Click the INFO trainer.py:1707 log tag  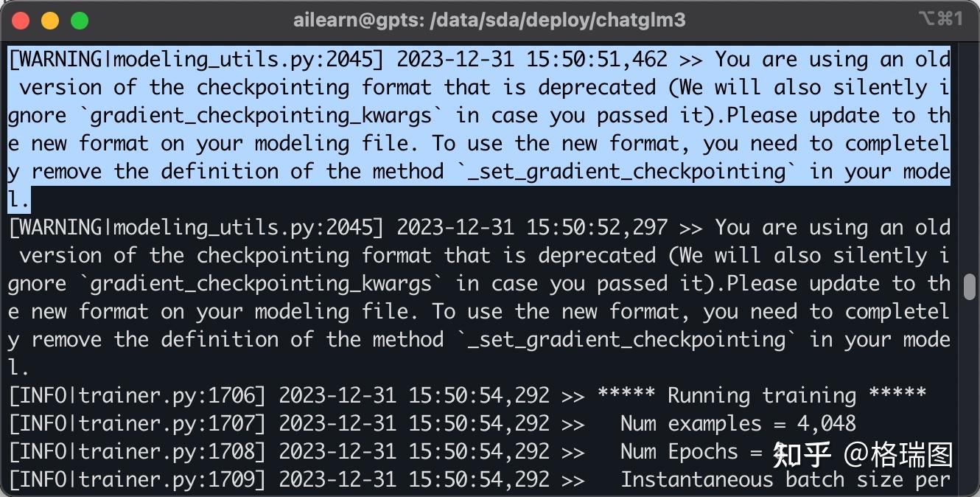click(x=137, y=423)
